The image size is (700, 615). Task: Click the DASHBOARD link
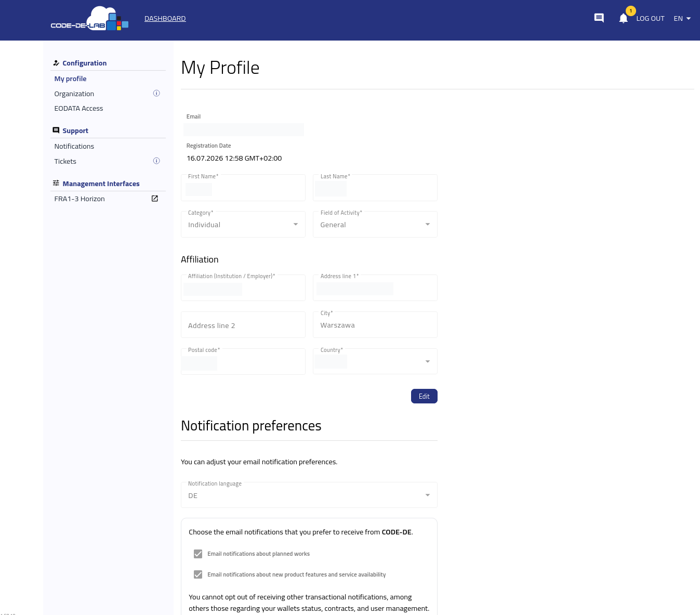[x=165, y=19]
